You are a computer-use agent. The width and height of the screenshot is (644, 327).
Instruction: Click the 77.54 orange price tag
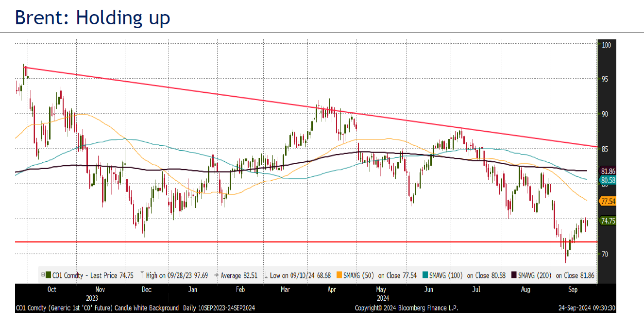coord(608,201)
